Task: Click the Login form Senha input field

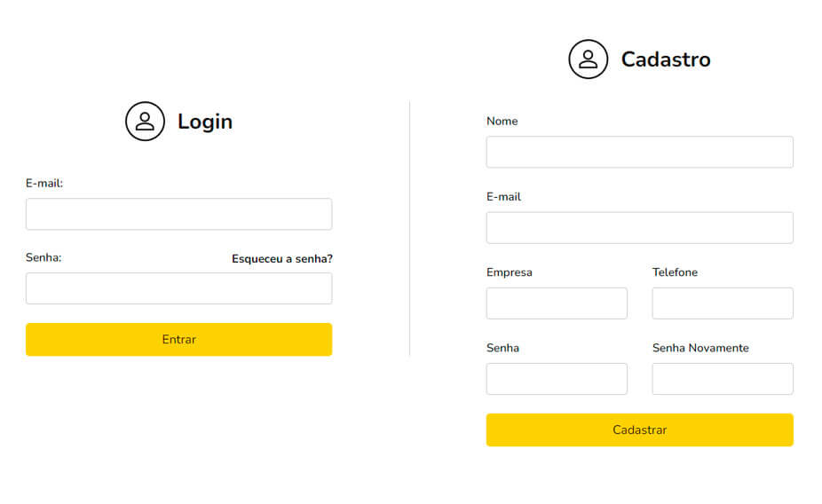Action: click(178, 288)
